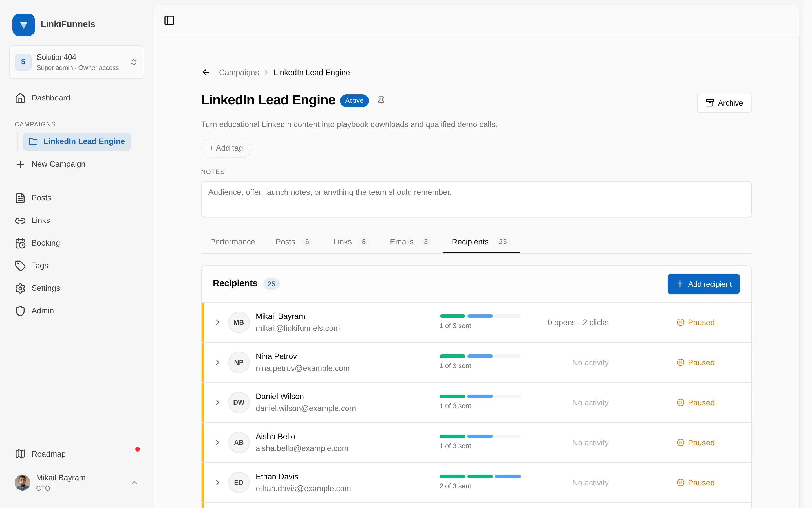Click mikail@linkifunnels.com email address
The width and height of the screenshot is (812, 508).
point(298,328)
